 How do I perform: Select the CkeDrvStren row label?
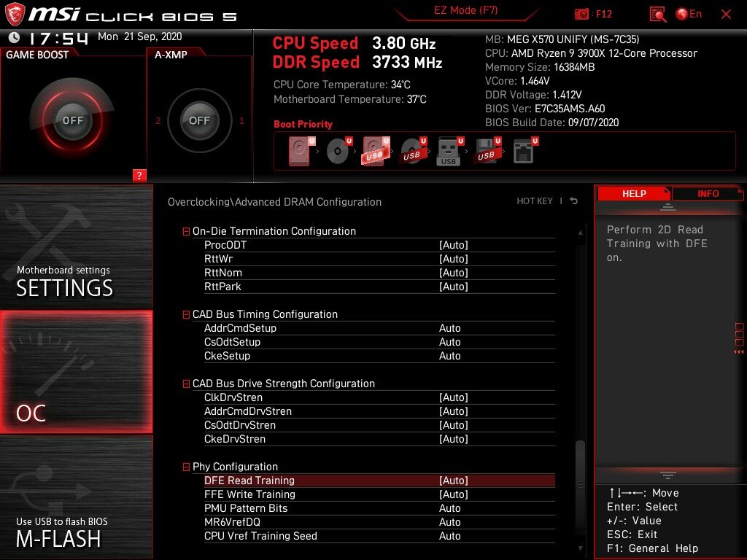click(235, 438)
